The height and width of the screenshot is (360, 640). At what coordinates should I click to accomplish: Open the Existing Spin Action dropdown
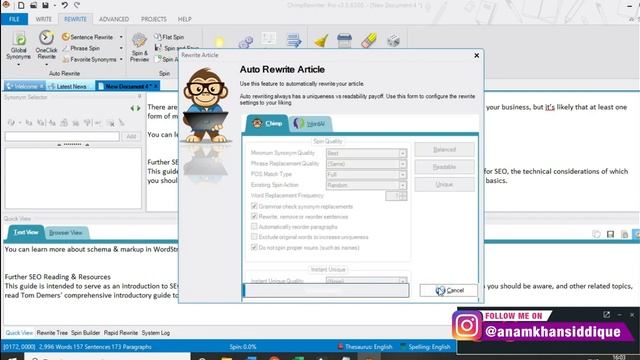[x=367, y=185]
